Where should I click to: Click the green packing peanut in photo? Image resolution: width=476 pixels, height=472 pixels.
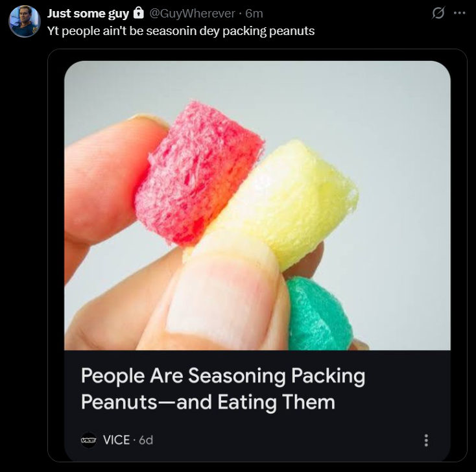[x=319, y=316]
